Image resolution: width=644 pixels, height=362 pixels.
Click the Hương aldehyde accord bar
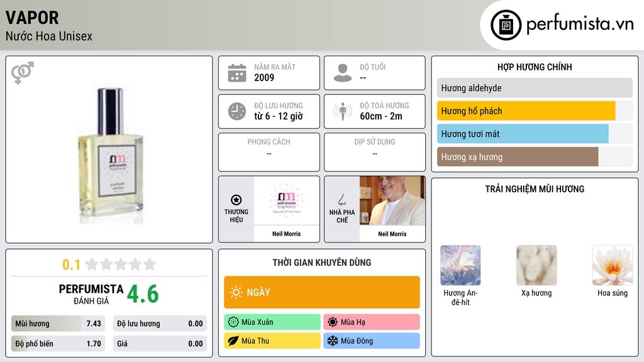(535, 88)
